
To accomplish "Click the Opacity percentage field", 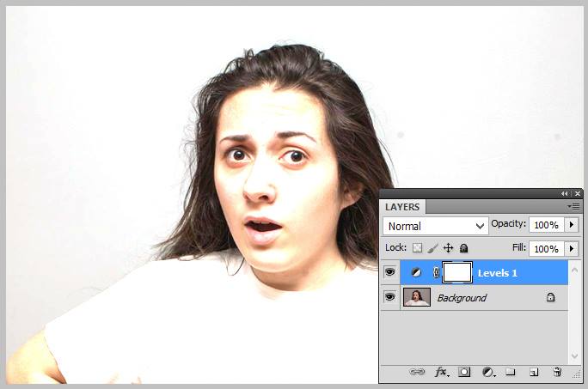I will (x=545, y=225).
